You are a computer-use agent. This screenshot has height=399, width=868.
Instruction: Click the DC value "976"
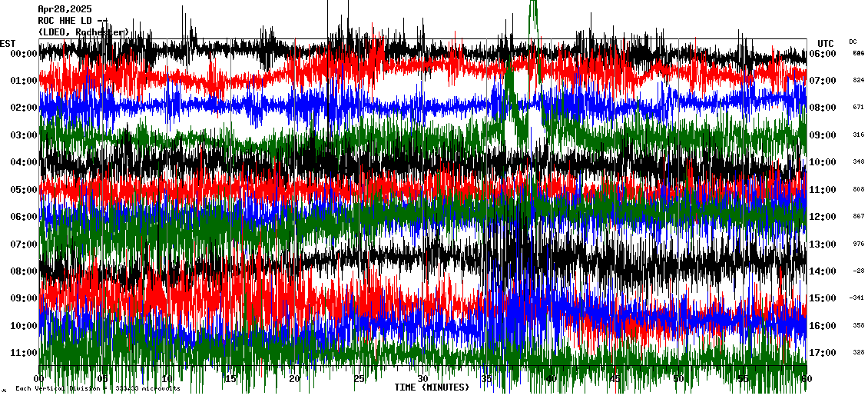coord(859,244)
